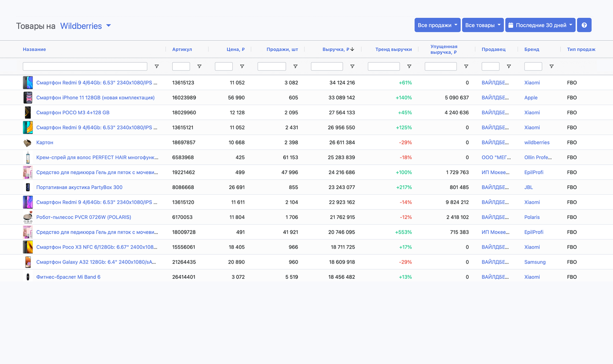Viewport: 613px width, 364px height.
Task: Sort by Тренд выручки column header
Action: [394, 49]
